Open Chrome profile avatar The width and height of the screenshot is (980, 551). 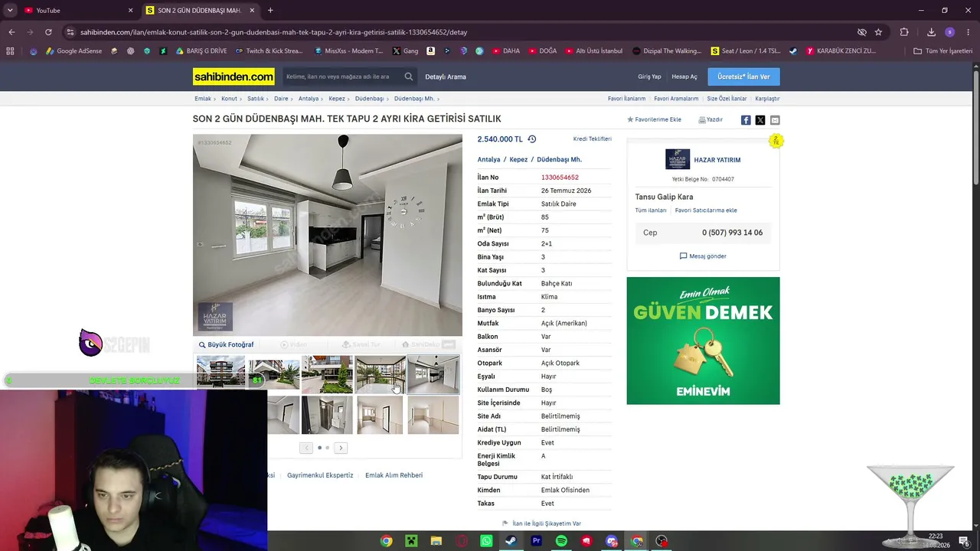pos(949,32)
